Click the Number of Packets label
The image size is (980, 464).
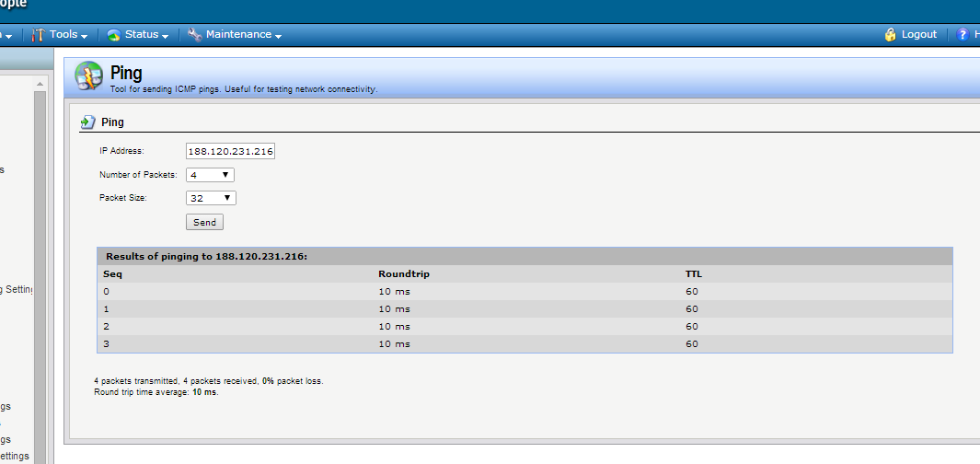coord(138,175)
